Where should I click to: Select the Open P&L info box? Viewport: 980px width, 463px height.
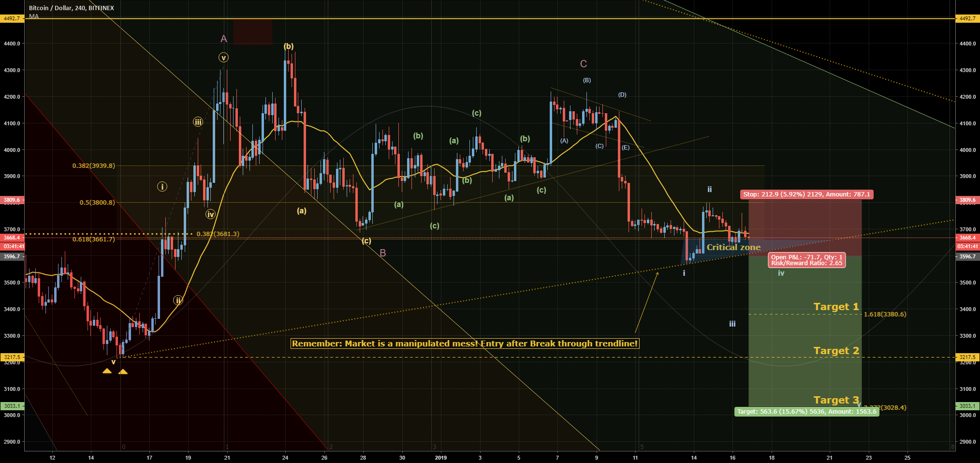click(806, 260)
